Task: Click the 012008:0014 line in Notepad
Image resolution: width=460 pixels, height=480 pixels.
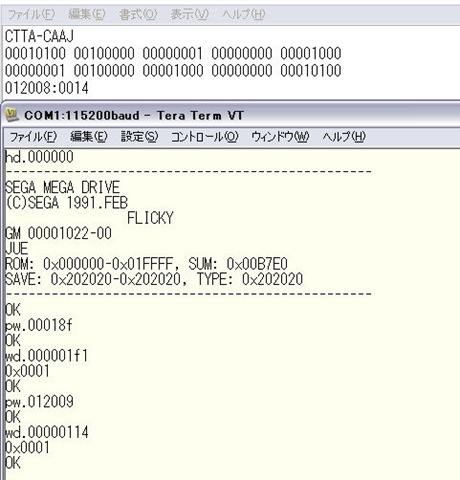Action: [47, 88]
